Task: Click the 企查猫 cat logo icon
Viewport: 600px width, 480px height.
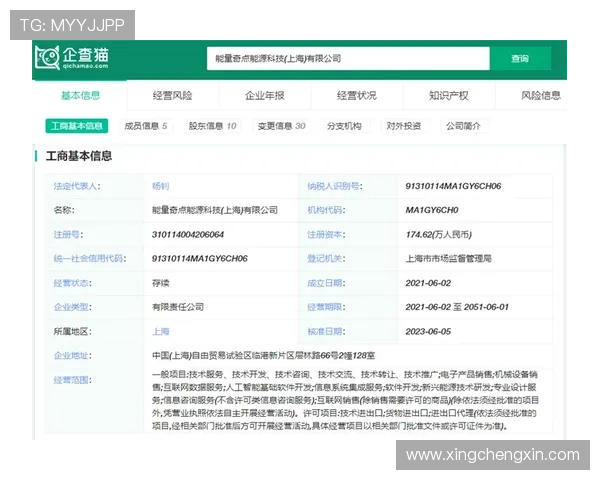Action: click(47, 58)
